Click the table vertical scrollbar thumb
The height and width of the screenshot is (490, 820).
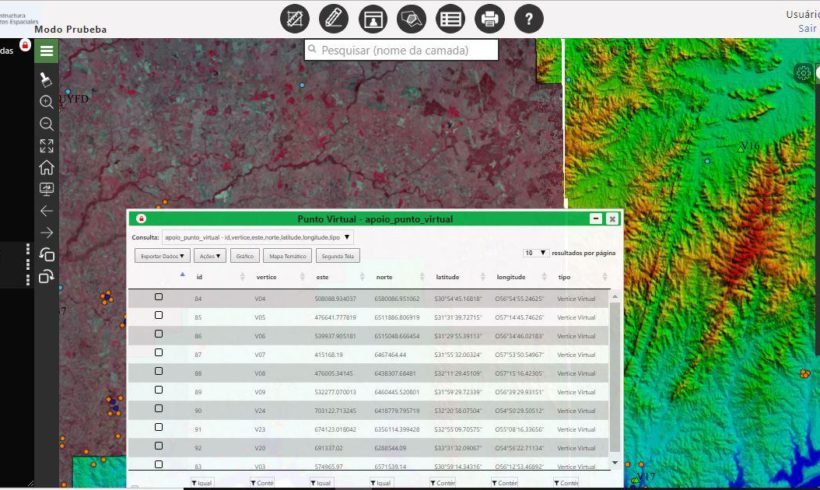click(614, 377)
